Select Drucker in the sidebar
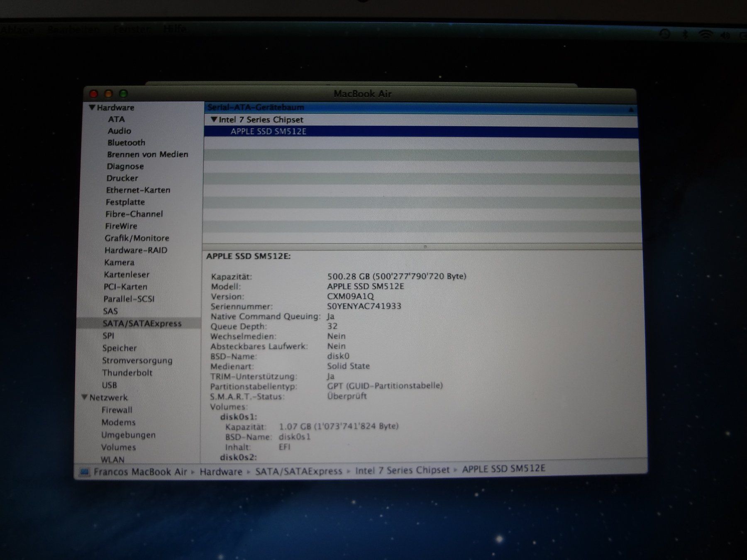Viewport: 747px width, 560px height. click(x=122, y=178)
